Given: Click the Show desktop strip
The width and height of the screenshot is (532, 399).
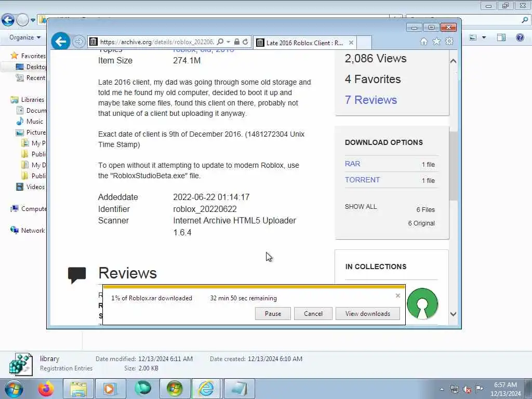Looking at the screenshot, I should click(x=528, y=389).
